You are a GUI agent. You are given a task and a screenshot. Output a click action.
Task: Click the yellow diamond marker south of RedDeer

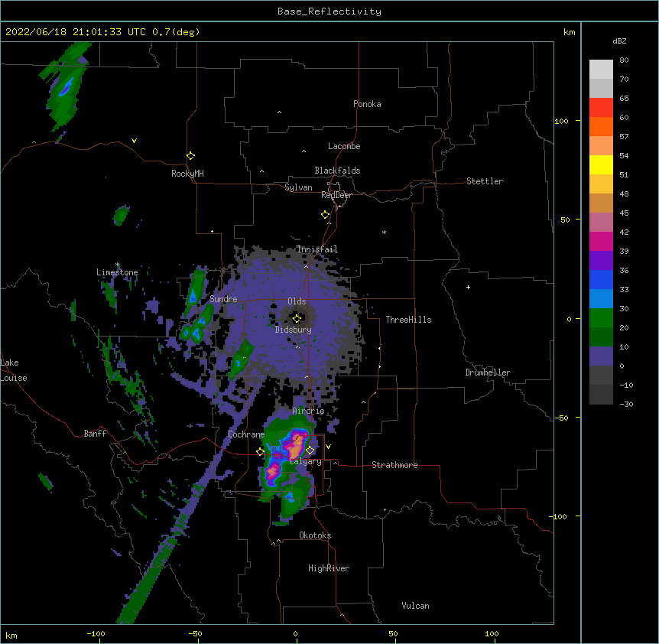326,215
